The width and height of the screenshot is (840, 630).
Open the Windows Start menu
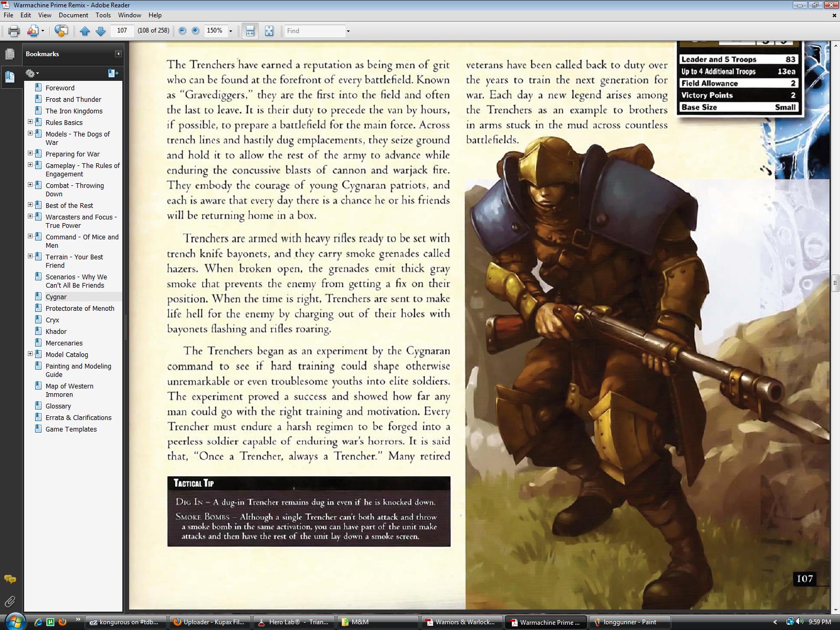pyautogui.click(x=14, y=622)
